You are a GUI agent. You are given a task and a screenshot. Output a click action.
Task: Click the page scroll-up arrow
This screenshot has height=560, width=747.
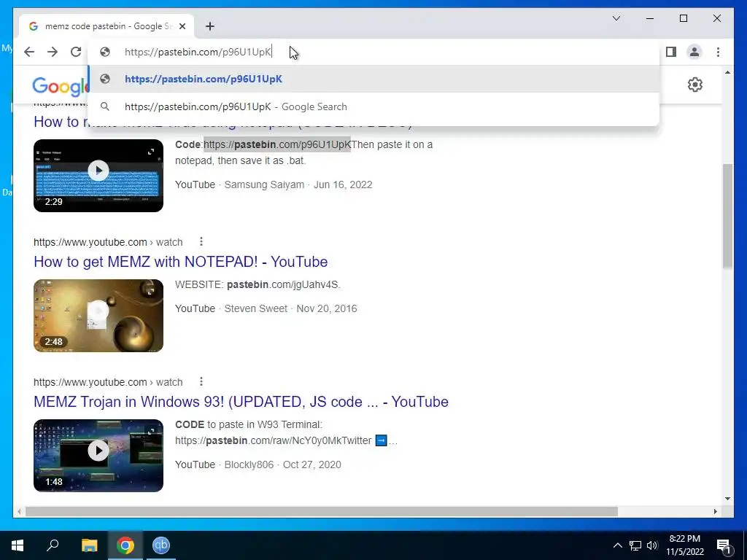(727, 72)
